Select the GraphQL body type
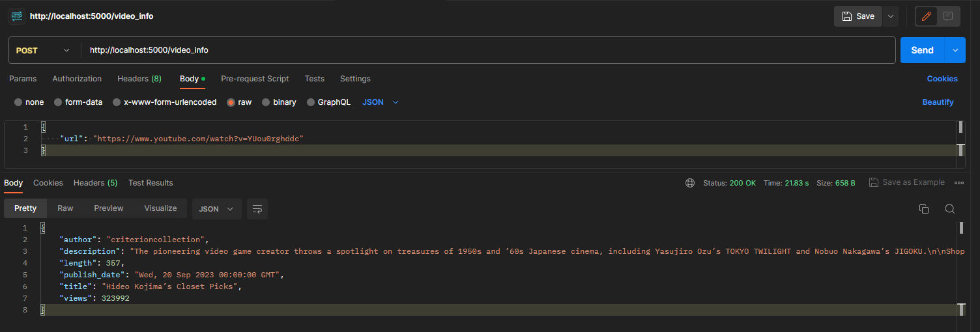The height and width of the screenshot is (332, 980). tap(328, 102)
